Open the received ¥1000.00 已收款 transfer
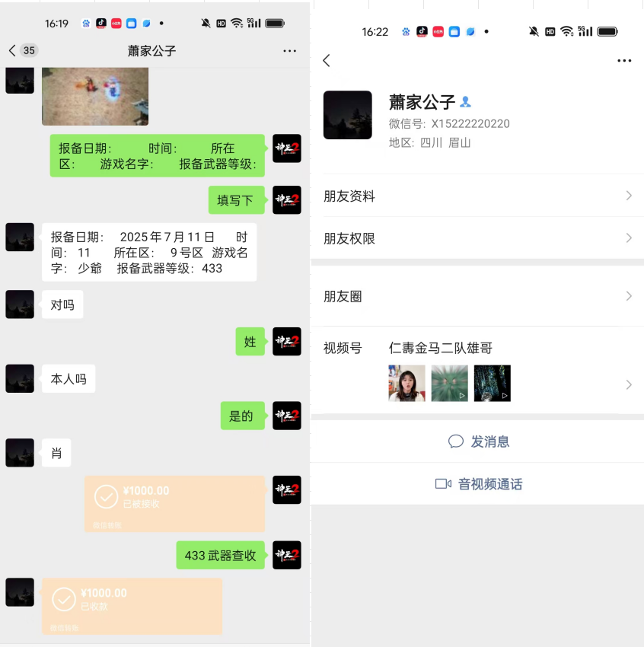The width and height of the screenshot is (644, 647). tap(132, 606)
